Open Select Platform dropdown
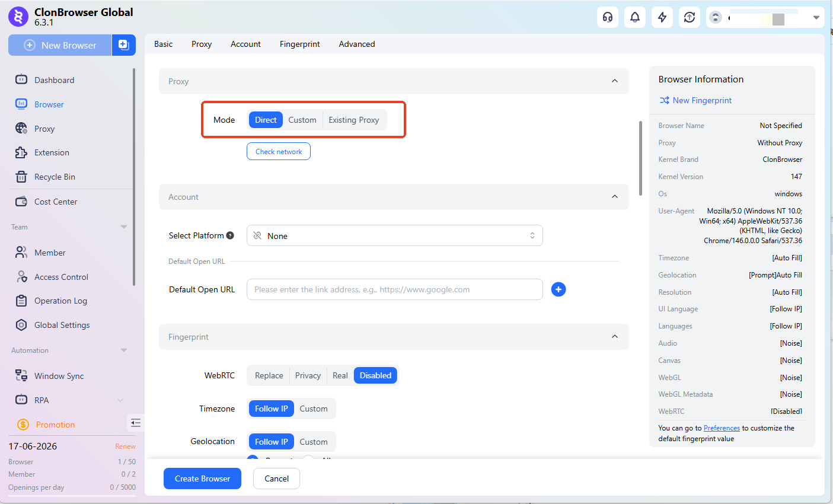The height and width of the screenshot is (504, 833). click(x=395, y=235)
